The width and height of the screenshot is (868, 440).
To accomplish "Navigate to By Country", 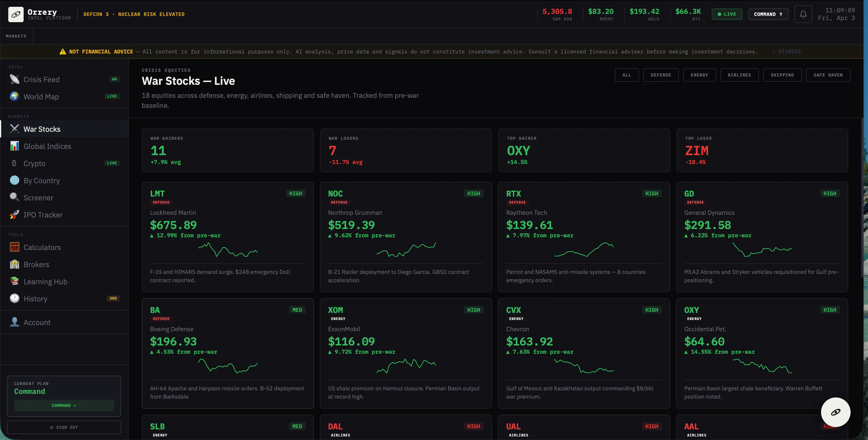I will click(x=64, y=180).
